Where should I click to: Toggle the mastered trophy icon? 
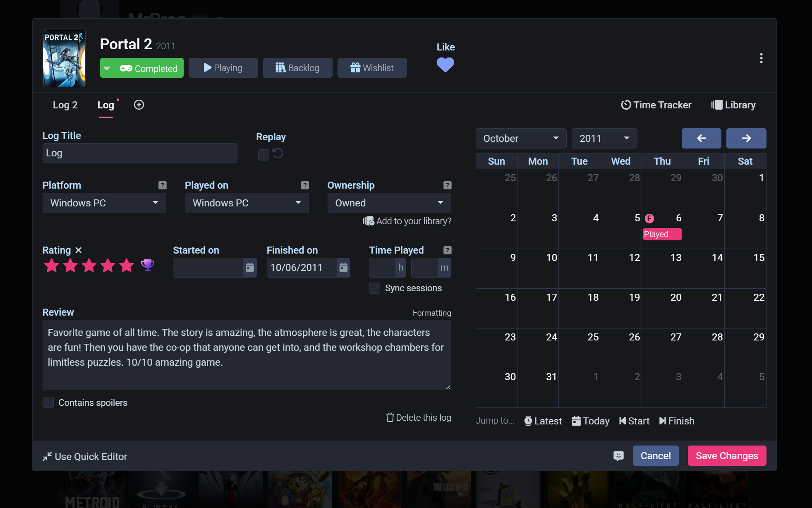click(x=147, y=265)
